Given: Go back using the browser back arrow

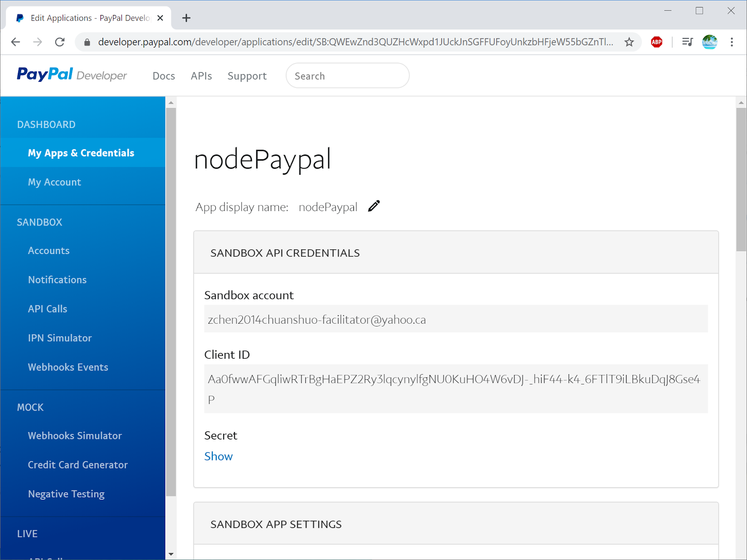Looking at the screenshot, I should coord(15,42).
